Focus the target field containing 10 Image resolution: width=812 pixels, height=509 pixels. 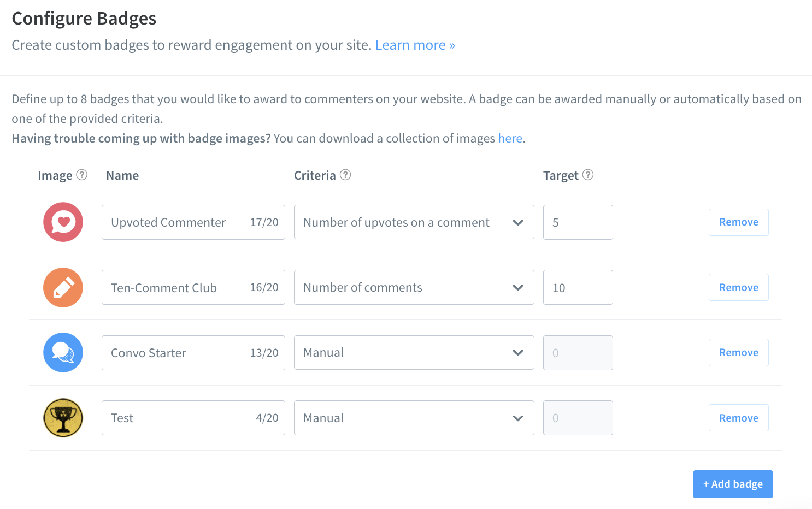578,288
